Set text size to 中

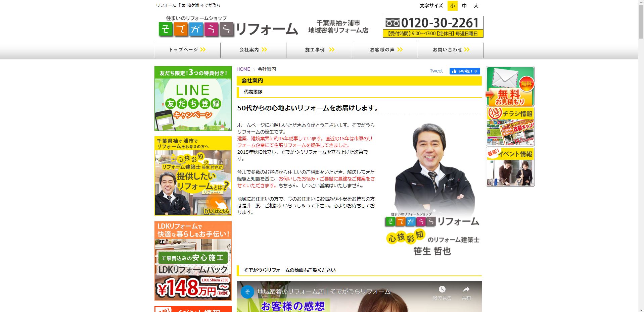tap(464, 6)
